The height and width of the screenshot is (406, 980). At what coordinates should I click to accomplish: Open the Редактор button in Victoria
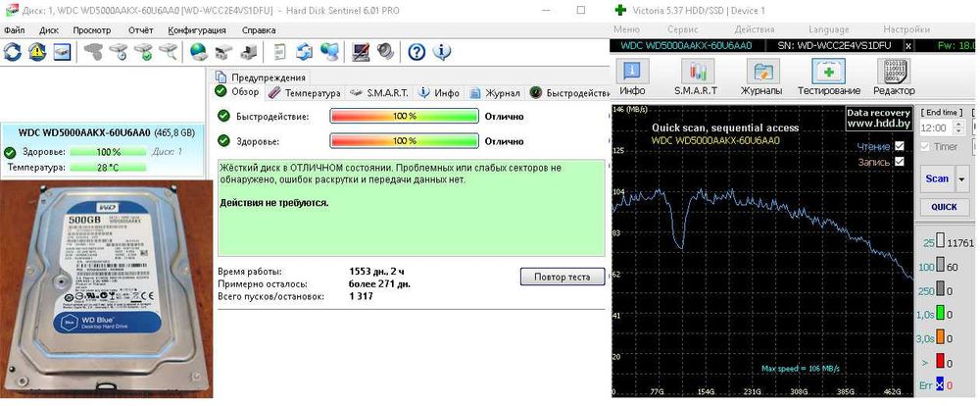(x=894, y=76)
